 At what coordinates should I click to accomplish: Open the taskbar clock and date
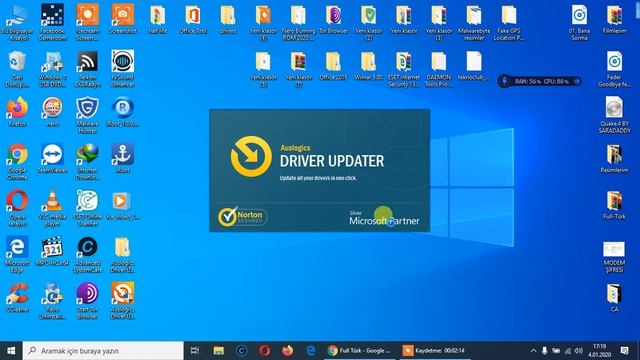[x=600, y=351]
